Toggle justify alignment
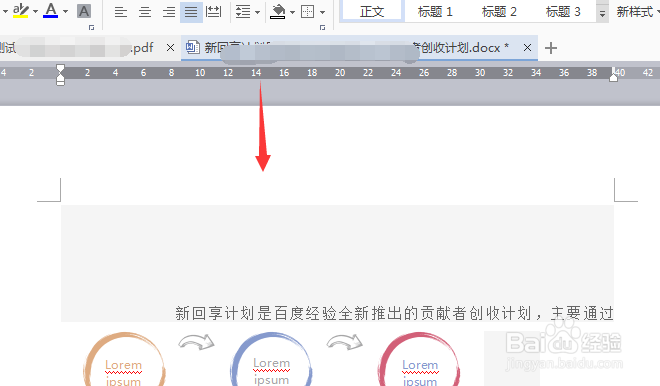Viewport: 660px width, 386px height. 191,12
